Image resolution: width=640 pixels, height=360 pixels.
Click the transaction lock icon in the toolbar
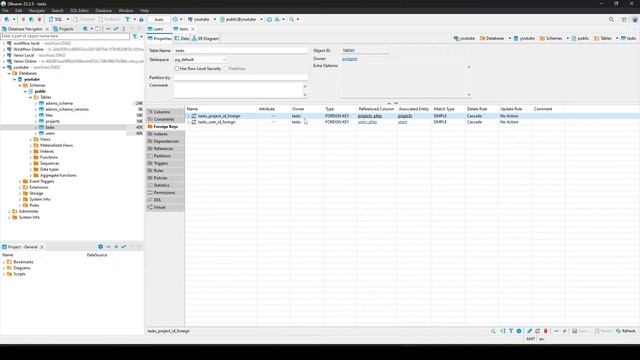pyautogui.click(x=141, y=19)
